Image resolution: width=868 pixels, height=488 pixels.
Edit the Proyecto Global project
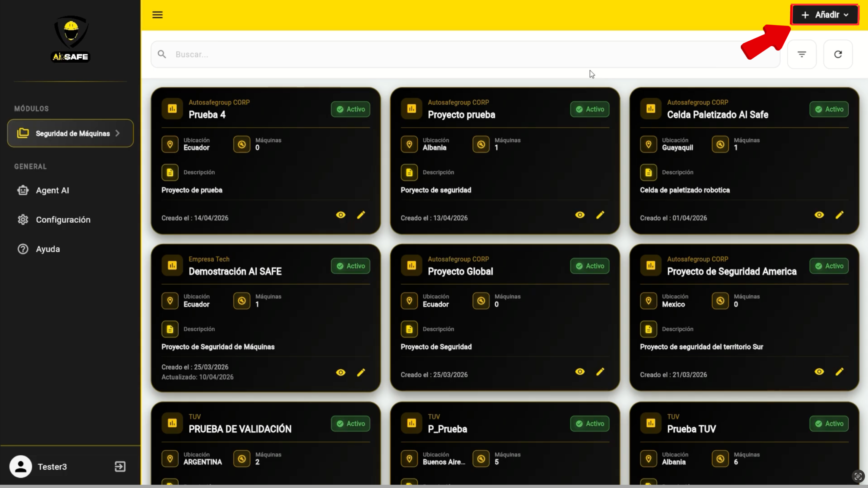point(600,371)
